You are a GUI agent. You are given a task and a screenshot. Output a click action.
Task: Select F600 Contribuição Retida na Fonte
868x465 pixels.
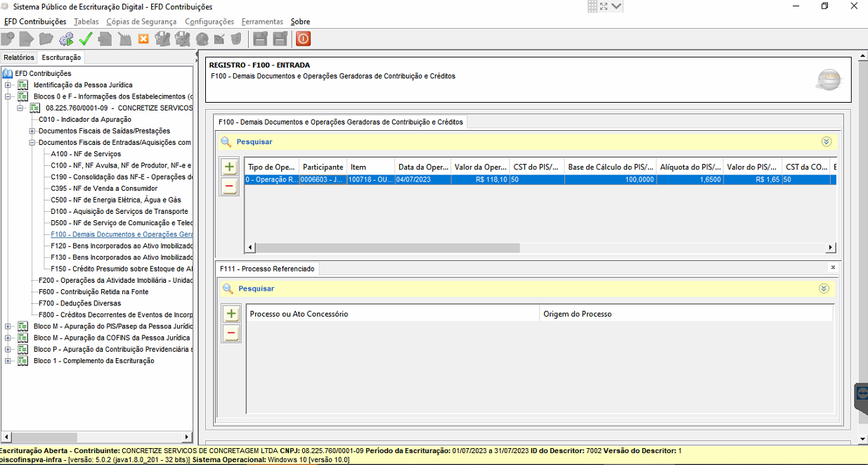[93, 292]
